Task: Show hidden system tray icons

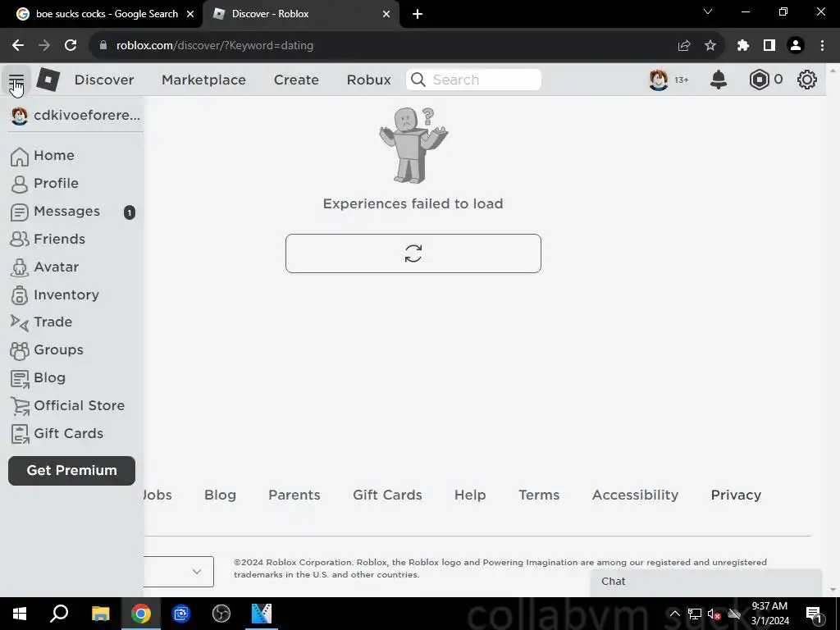Action: click(675, 614)
